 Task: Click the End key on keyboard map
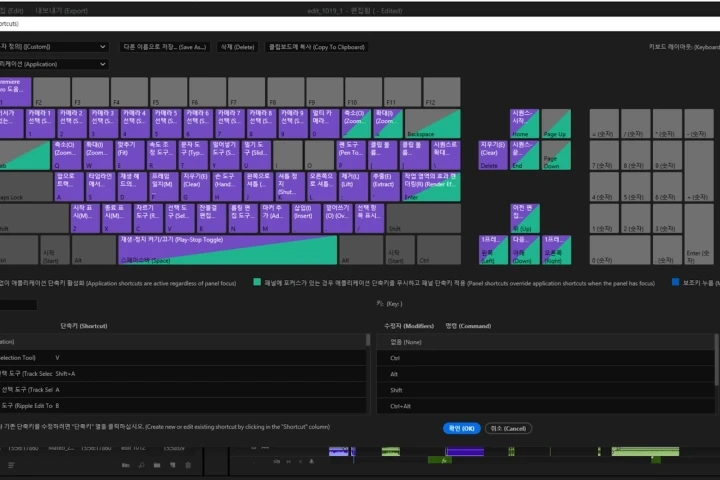tap(524, 155)
